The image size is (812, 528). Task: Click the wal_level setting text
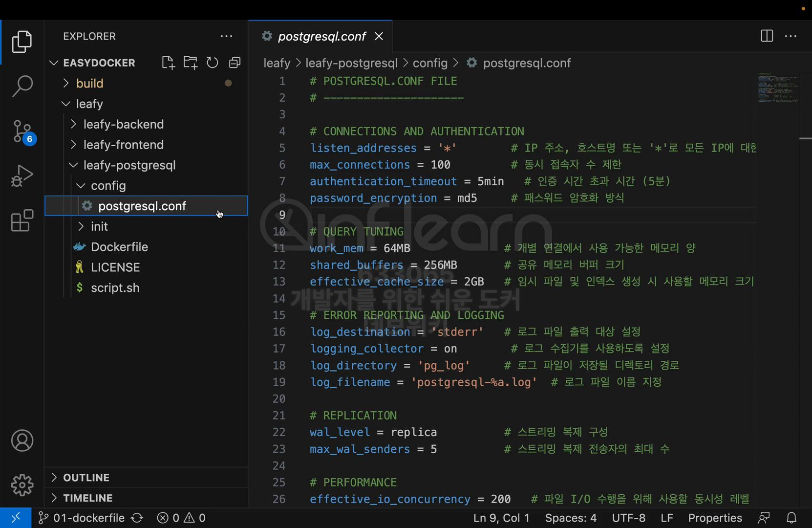pyautogui.click(x=340, y=432)
